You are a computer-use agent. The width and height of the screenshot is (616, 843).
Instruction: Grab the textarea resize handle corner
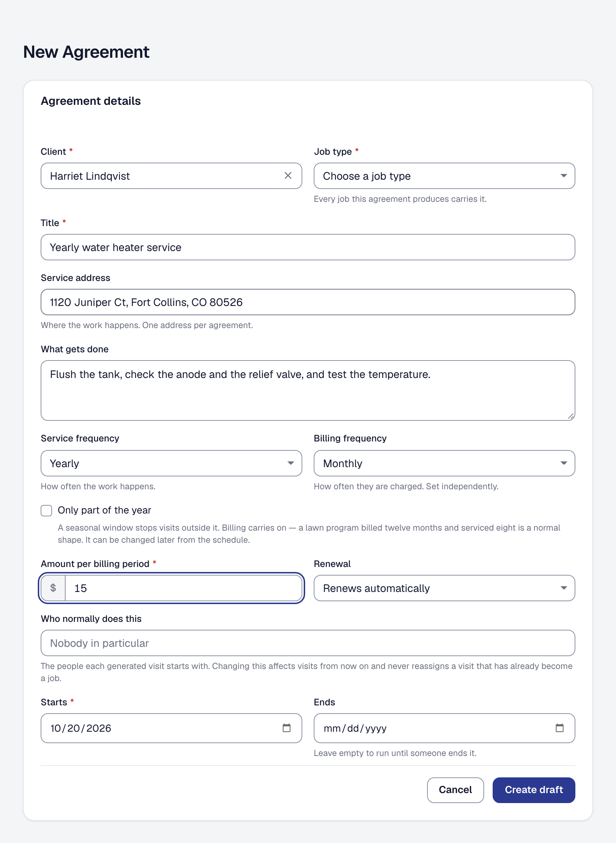tap(570, 416)
